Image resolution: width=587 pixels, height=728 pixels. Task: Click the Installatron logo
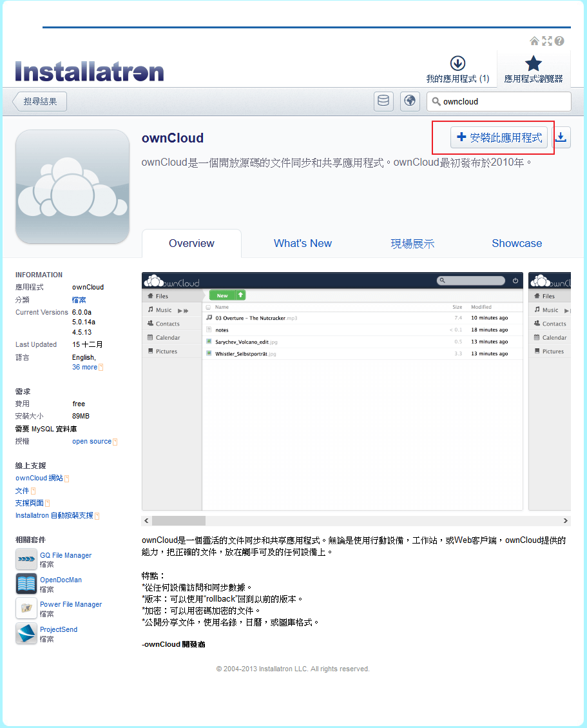tap(90, 72)
